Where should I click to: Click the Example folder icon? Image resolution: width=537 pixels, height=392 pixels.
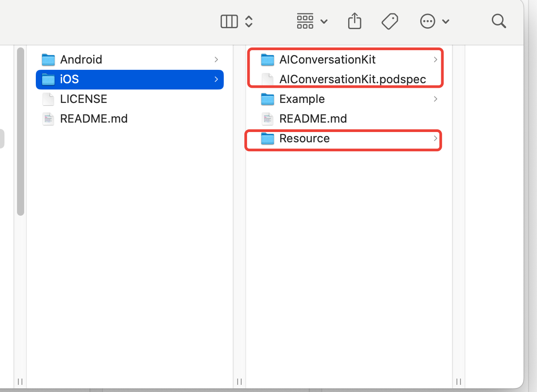tap(267, 99)
